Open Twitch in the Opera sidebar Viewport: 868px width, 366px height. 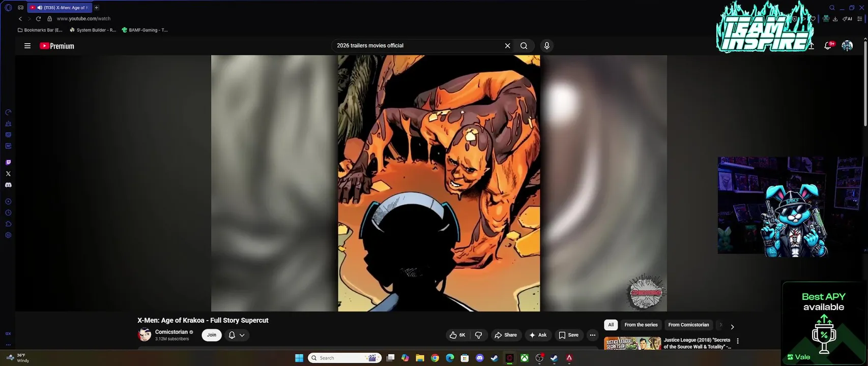(8, 163)
